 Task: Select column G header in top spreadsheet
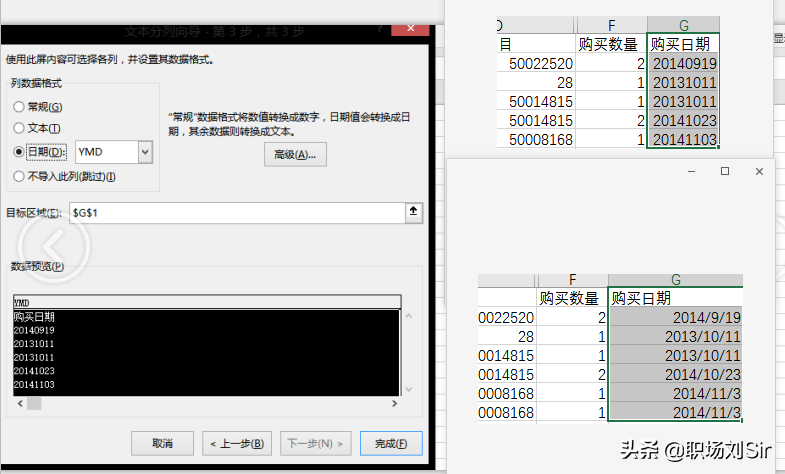coord(683,25)
